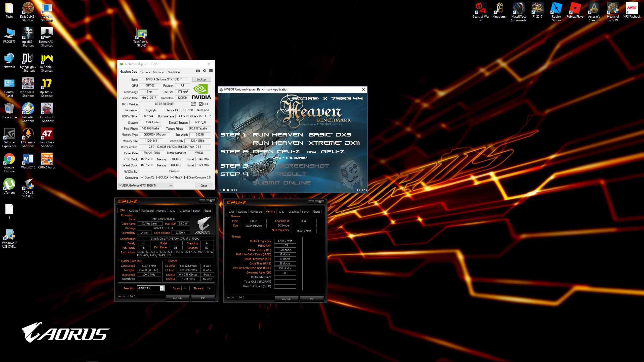Toggle the OpenCL checkbox
The height and width of the screenshot is (362, 644).
click(142, 177)
